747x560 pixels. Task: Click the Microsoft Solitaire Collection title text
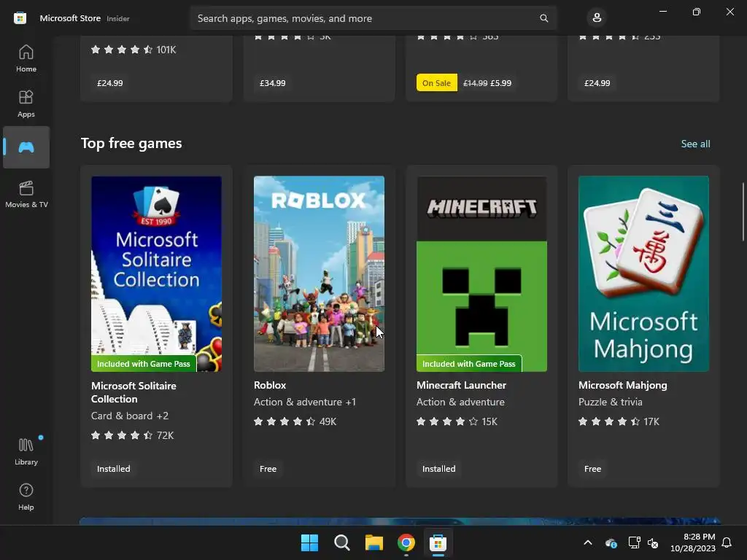coord(134,392)
